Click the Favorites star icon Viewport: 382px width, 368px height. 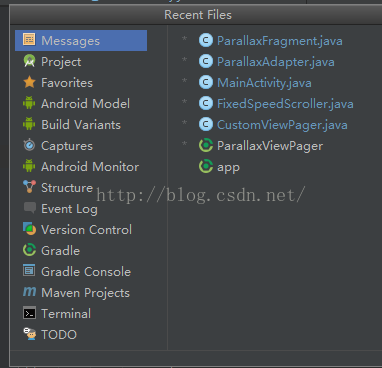click(29, 82)
